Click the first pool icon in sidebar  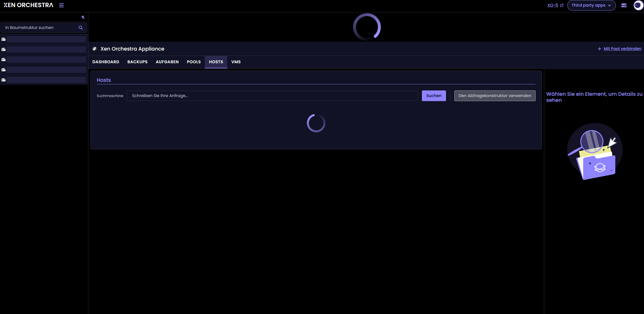click(4, 39)
